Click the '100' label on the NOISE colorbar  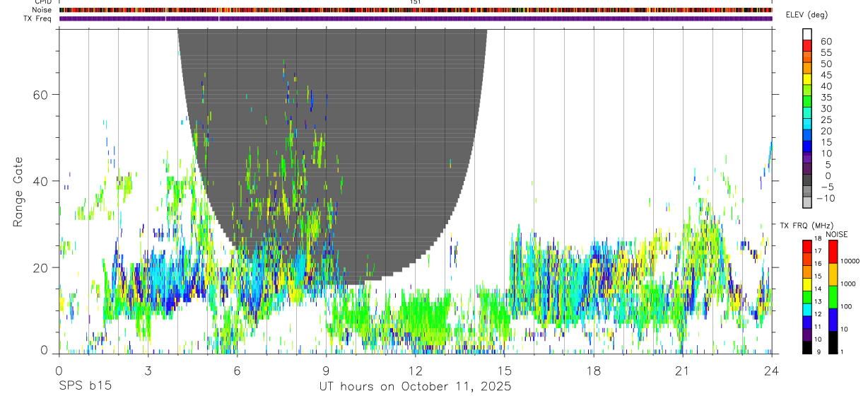[x=848, y=306]
